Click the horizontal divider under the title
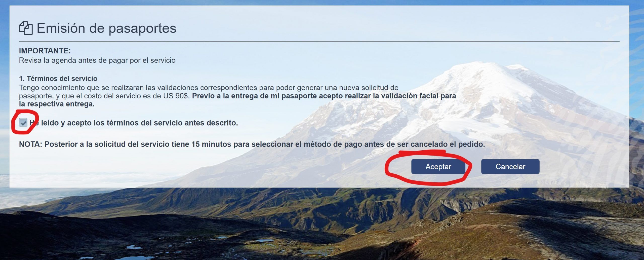 pyautogui.click(x=319, y=41)
